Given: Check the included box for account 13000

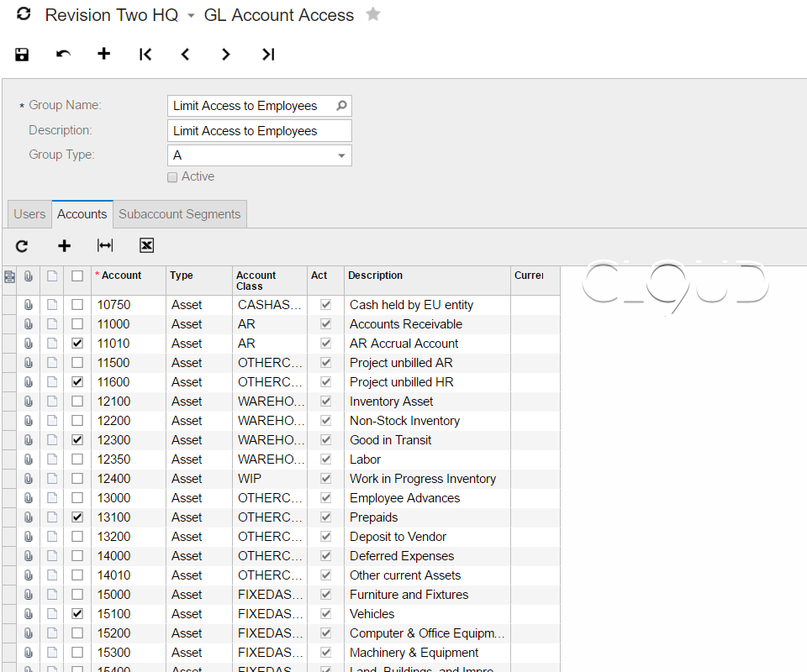Looking at the screenshot, I should click(x=77, y=498).
